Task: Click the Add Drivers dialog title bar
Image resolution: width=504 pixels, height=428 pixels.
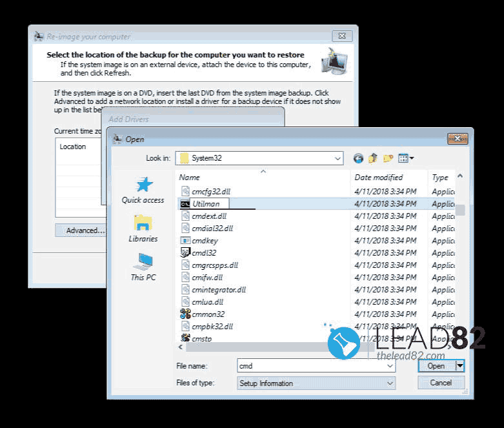Action: 193,119
